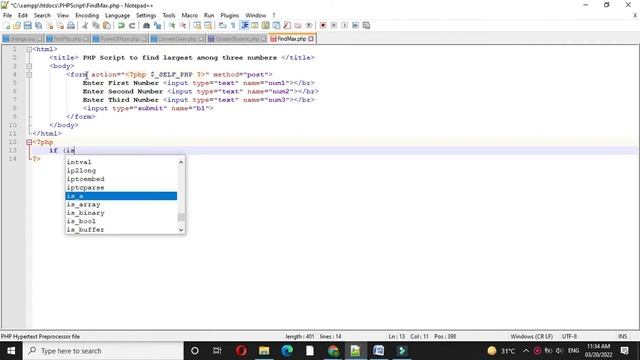The width and height of the screenshot is (640, 360).
Task: Toggle Word Wrap toolbar button
Action: click(x=222, y=25)
